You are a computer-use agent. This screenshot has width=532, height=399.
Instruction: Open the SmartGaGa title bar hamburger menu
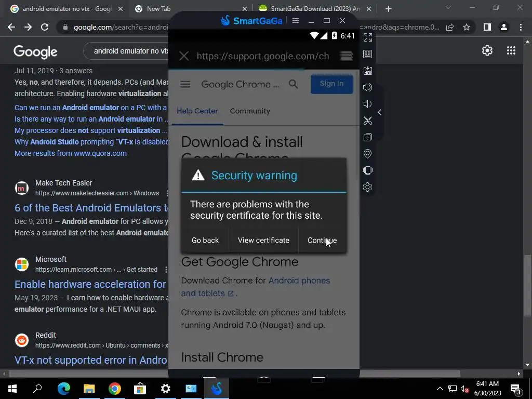click(x=296, y=21)
